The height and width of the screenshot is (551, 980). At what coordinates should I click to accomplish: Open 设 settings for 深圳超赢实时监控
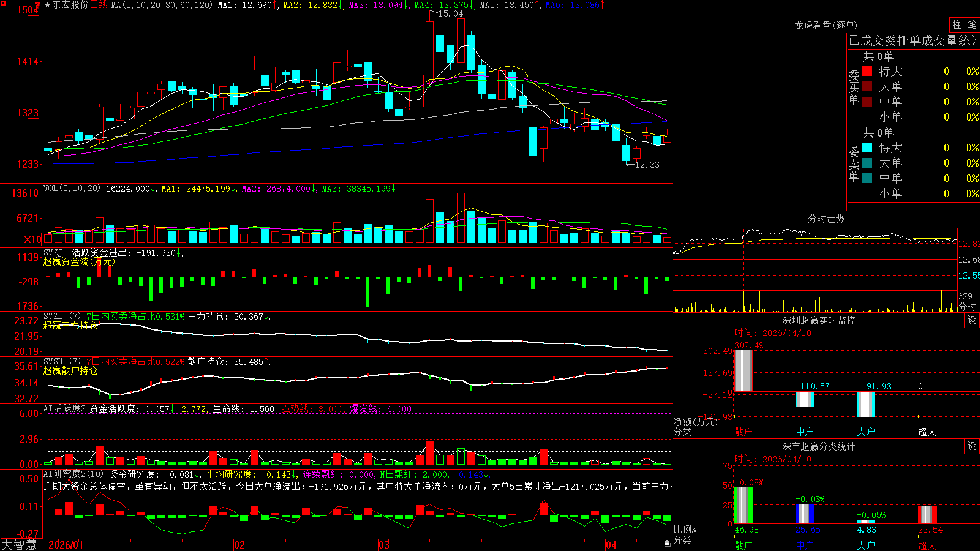(x=972, y=320)
